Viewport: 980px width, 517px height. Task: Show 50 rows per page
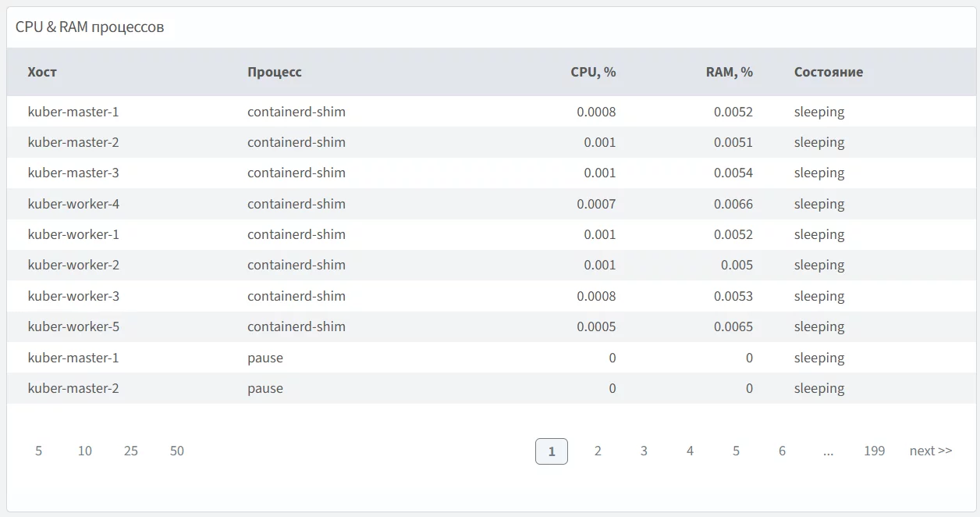[x=177, y=451]
